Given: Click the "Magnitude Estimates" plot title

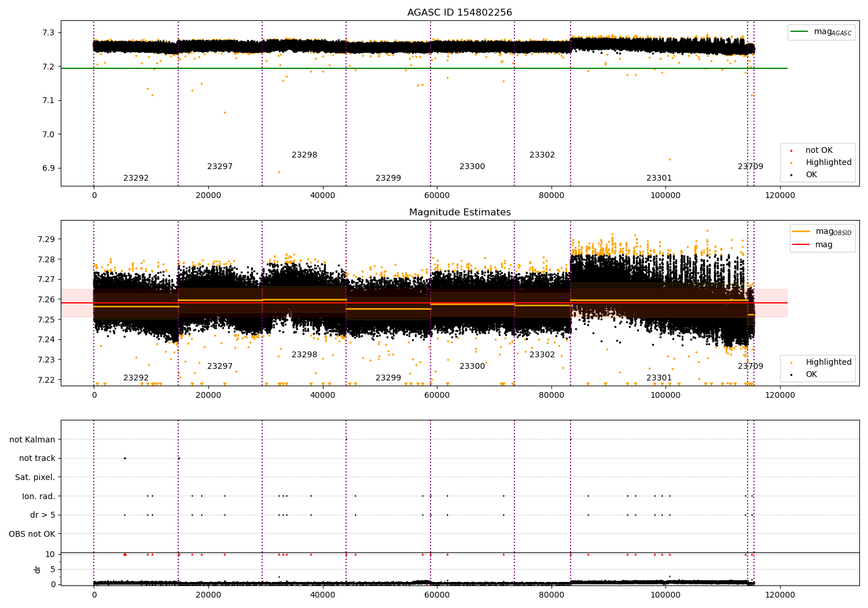Looking at the screenshot, I should click(459, 213).
